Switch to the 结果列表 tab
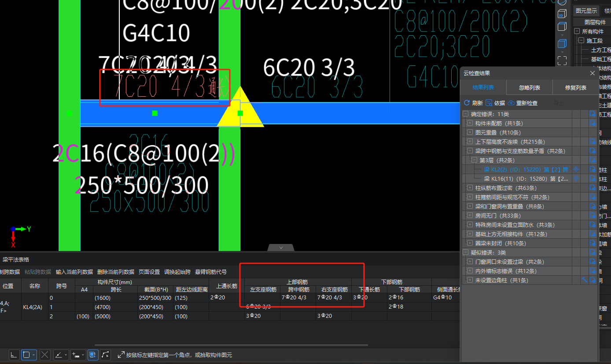This screenshot has height=364, width=611. point(483,87)
